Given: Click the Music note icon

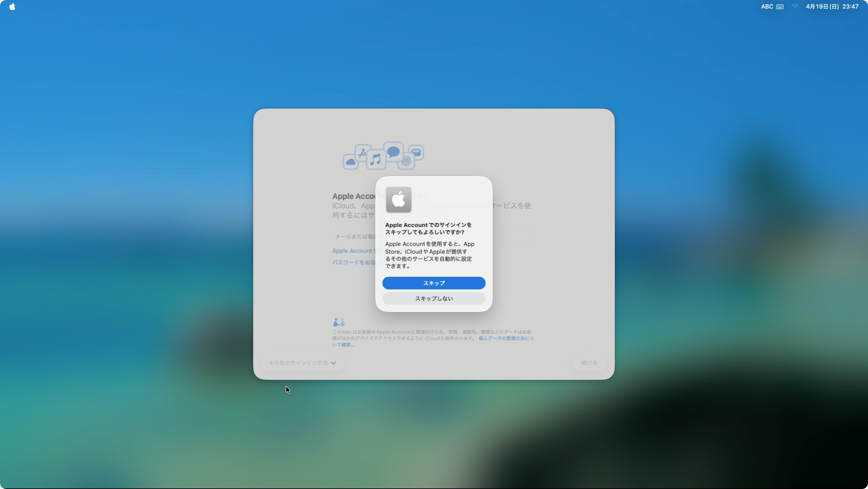Looking at the screenshot, I should pyautogui.click(x=376, y=159).
